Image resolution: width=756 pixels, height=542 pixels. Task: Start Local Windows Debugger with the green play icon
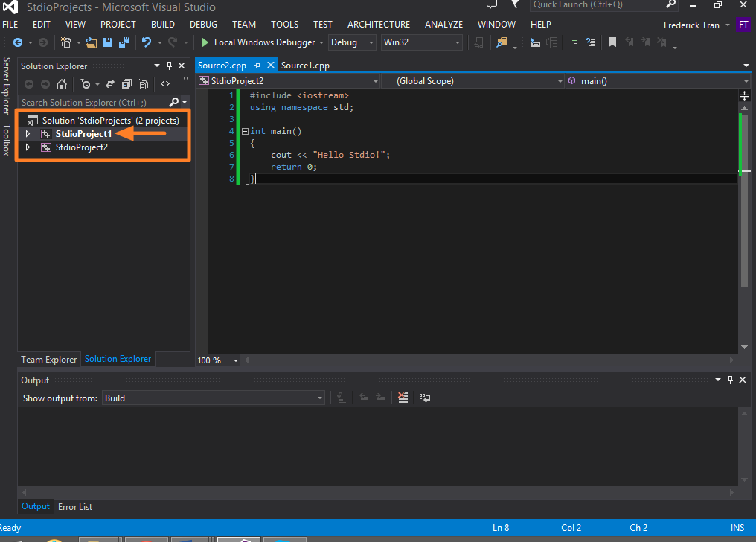(205, 42)
